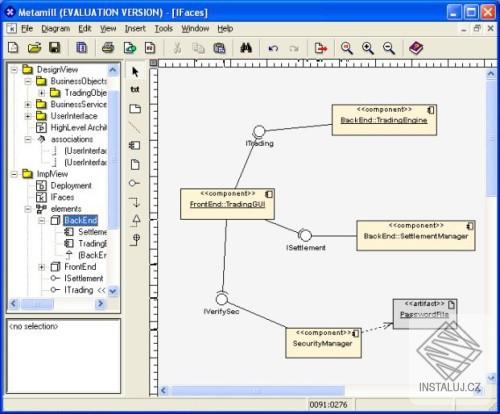The width and height of the screenshot is (500, 414).
Task: Open the Tools menu
Action: 163,29
